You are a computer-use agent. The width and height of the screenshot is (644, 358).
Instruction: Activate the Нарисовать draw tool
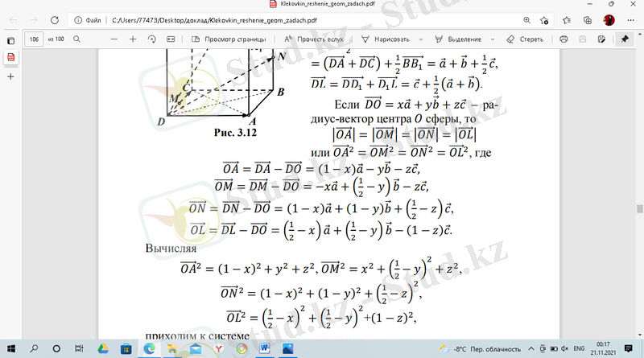386,39
